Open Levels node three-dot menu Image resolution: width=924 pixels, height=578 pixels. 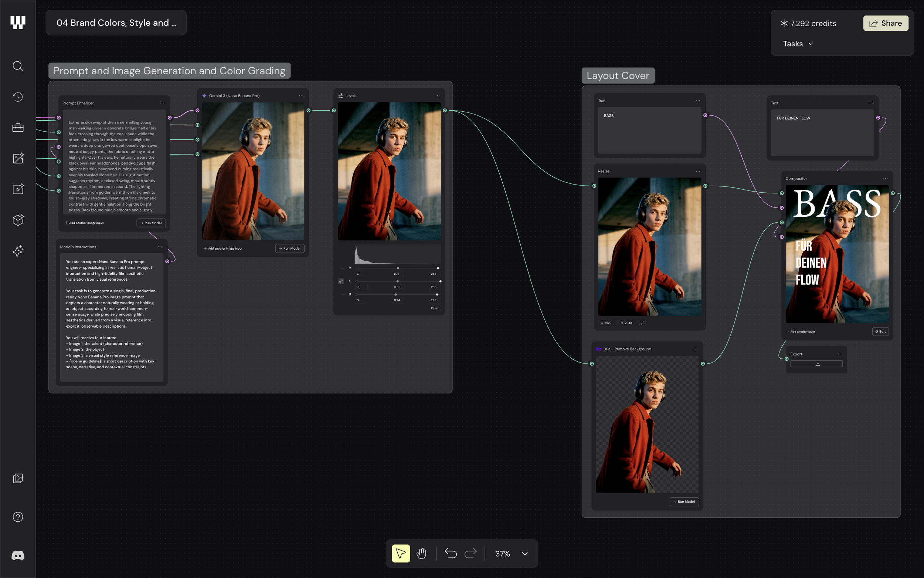click(x=437, y=96)
